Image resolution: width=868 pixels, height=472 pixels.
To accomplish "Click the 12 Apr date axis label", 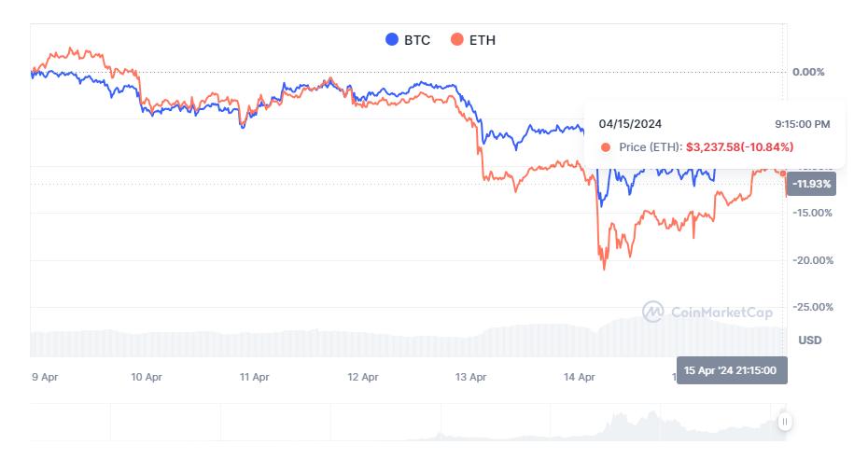I will point(362,377).
